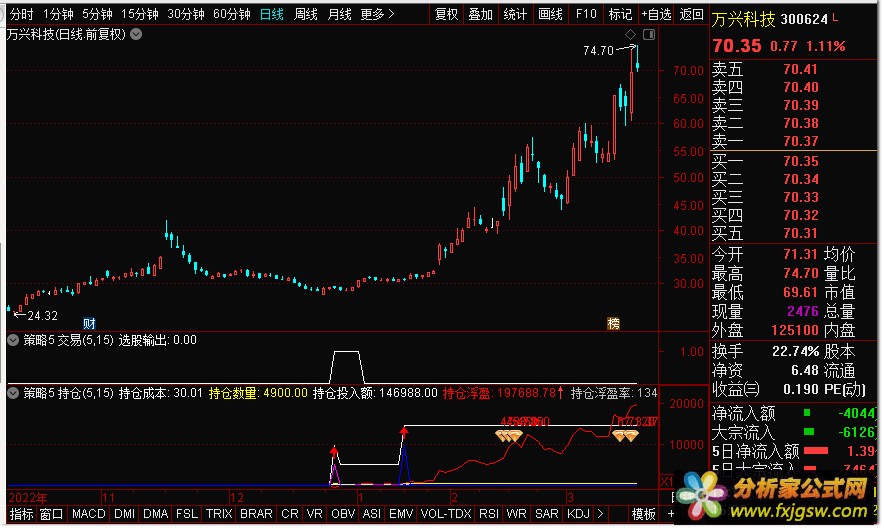884x528 pixels.
Task: Click the 卖五 price 70.41
Action: 801,70
